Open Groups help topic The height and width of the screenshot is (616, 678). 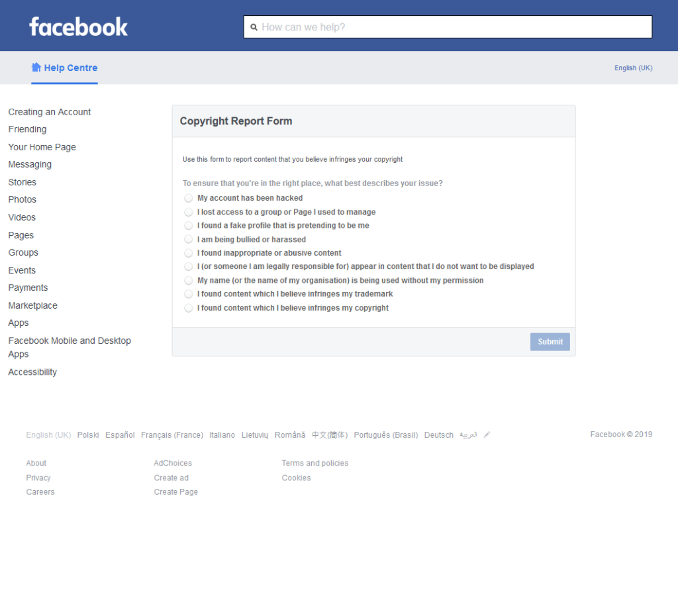pos(23,252)
